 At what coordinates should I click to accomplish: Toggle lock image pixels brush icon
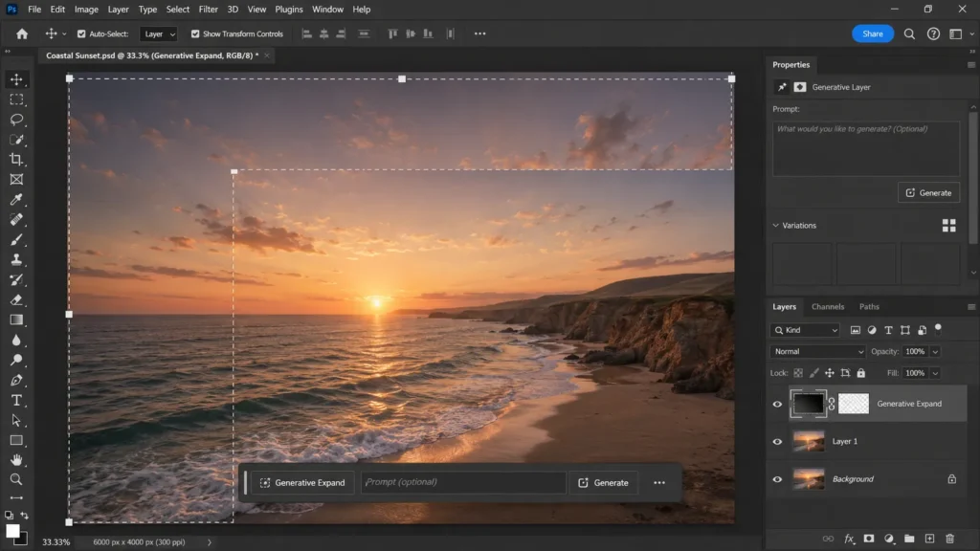tap(813, 373)
